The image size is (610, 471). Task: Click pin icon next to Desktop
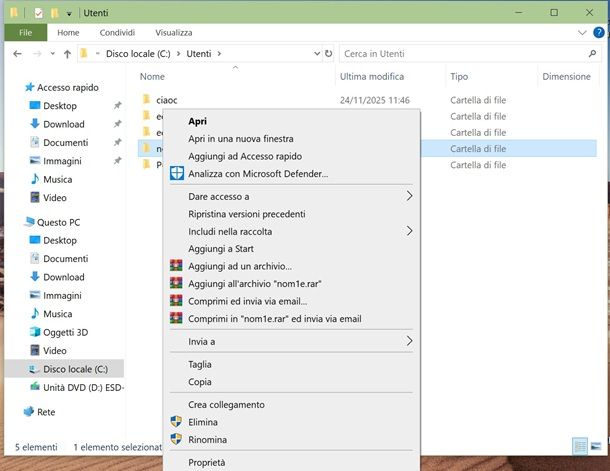(x=117, y=105)
